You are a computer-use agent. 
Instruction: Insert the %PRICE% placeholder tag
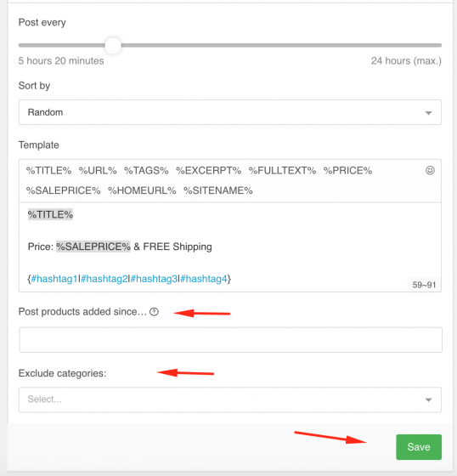tap(347, 171)
